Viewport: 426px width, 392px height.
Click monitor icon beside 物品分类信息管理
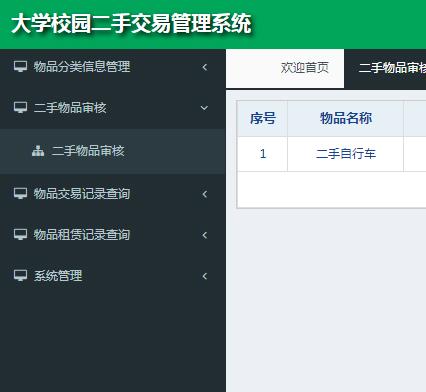20,66
